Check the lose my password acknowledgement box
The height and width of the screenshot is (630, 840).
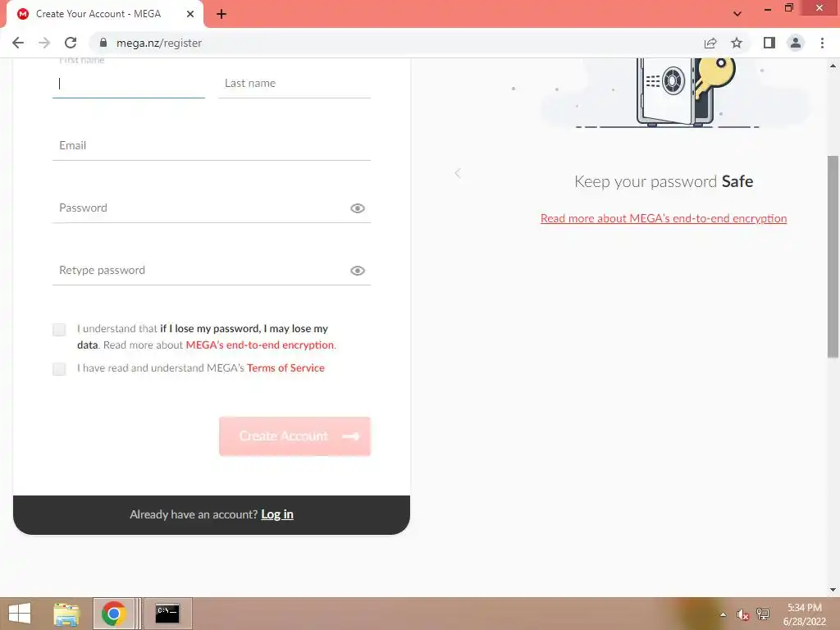(59, 330)
